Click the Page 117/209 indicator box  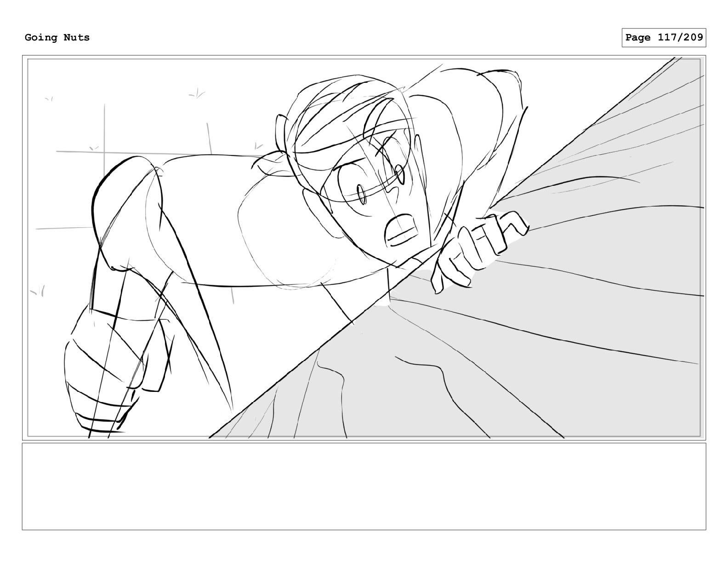tap(664, 38)
